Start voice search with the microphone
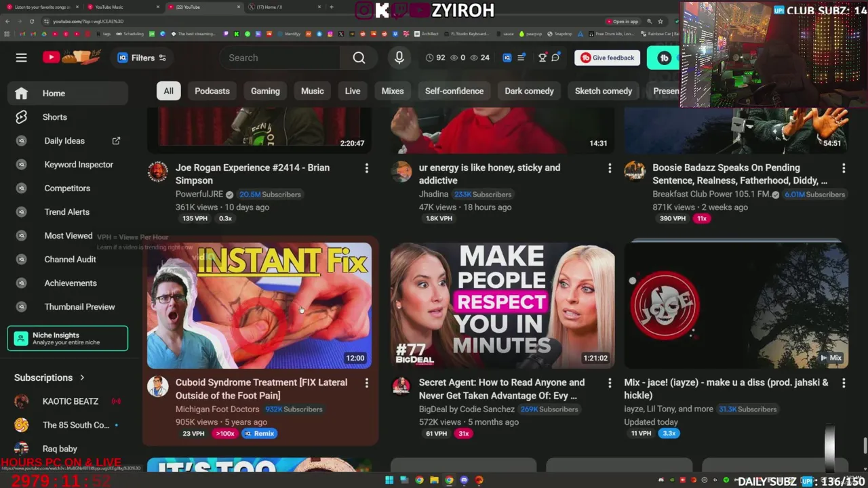Screen dimensions: 868x488 click(x=399, y=58)
